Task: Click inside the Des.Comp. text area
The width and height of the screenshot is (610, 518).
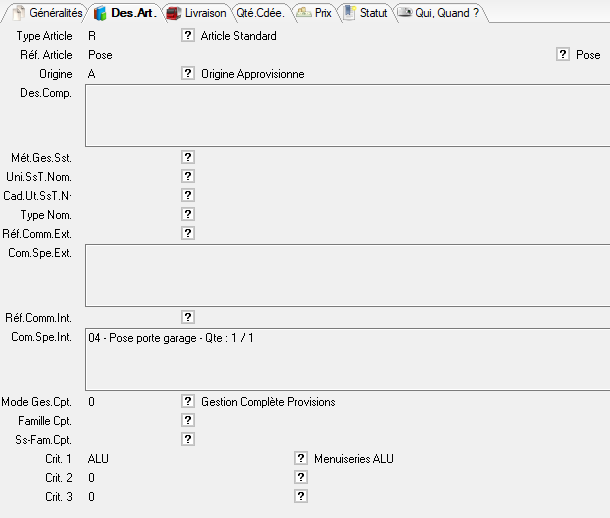Action: (345, 116)
